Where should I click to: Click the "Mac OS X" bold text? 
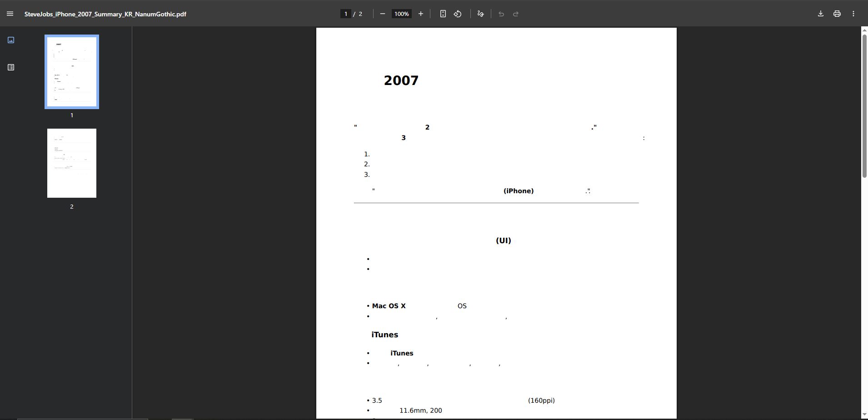tap(389, 306)
